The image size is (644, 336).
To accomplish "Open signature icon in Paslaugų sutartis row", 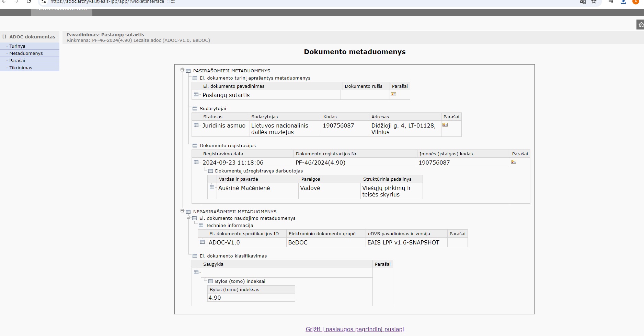I will tap(393, 94).
